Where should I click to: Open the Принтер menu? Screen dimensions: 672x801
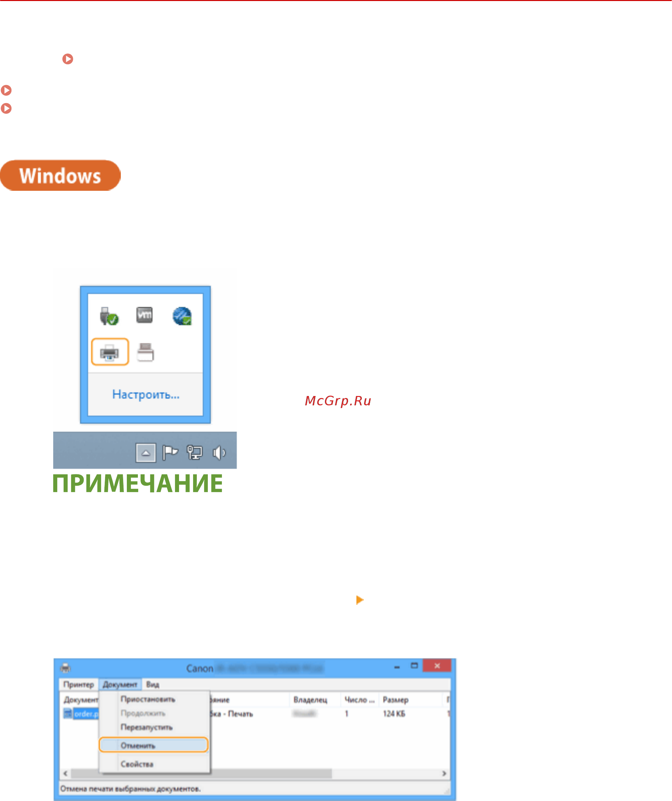[x=79, y=685]
